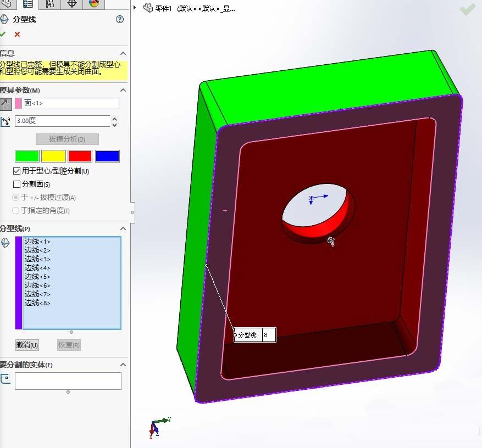
Task: Switch to the ConfigurationManager tab
Action: pos(49,5)
